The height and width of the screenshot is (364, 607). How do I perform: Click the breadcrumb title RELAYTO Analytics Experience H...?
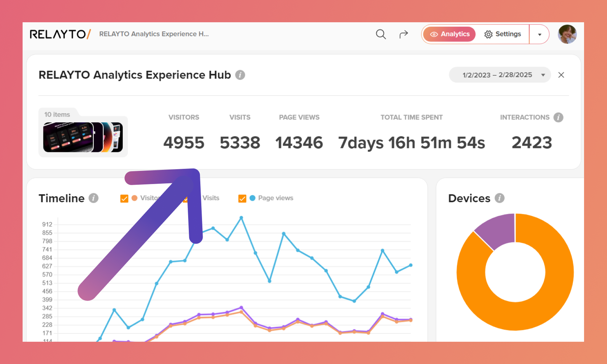coord(154,34)
